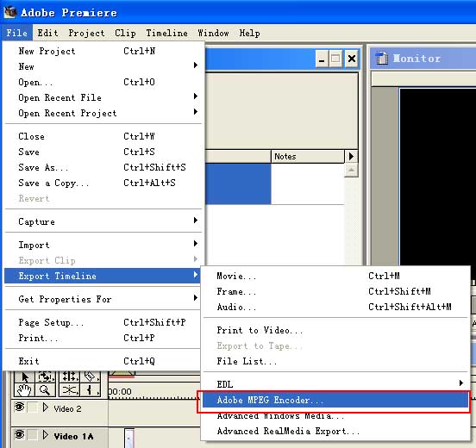Toggle the Video 1A track eye icon
Viewport: 476px width, 448px height.
[20, 435]
